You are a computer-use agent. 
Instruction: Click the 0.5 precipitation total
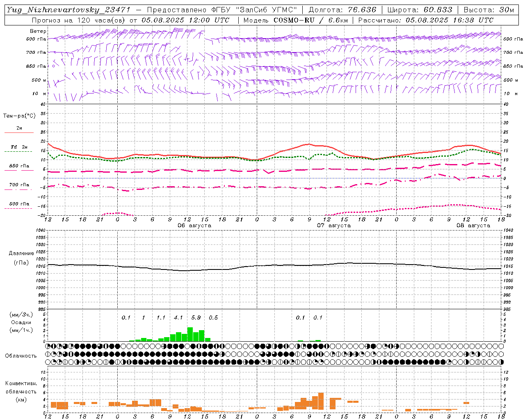(x=213, y=317)
